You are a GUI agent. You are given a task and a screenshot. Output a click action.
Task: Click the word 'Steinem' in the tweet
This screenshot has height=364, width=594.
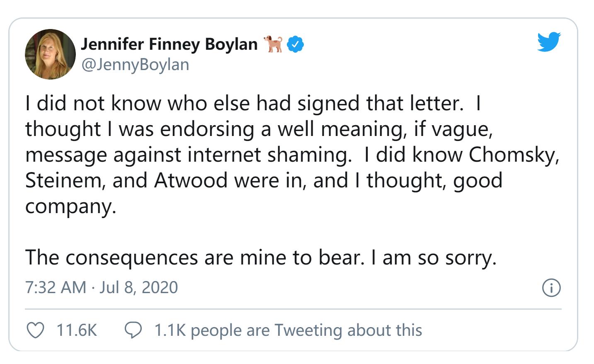click(65, 180)
